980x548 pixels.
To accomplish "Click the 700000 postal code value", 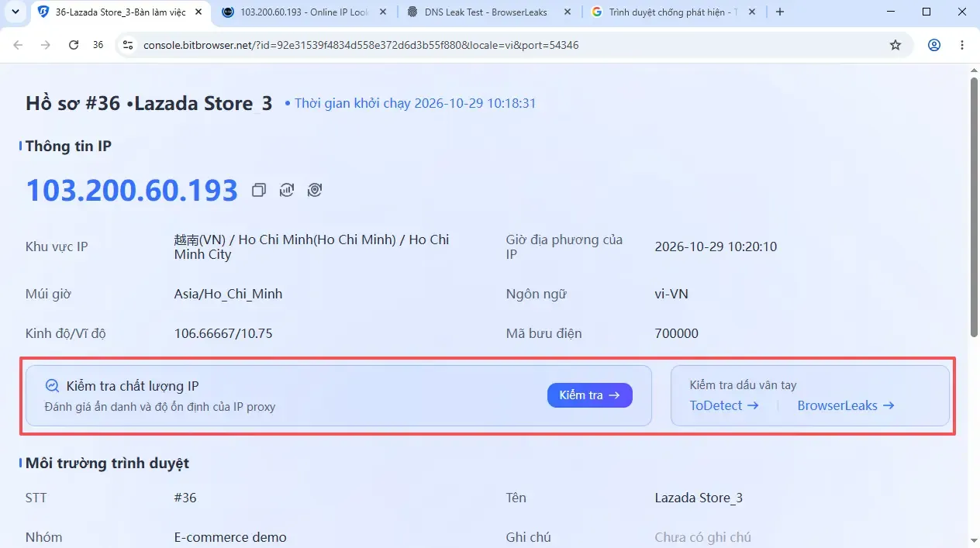I will (x=677, y=334).
